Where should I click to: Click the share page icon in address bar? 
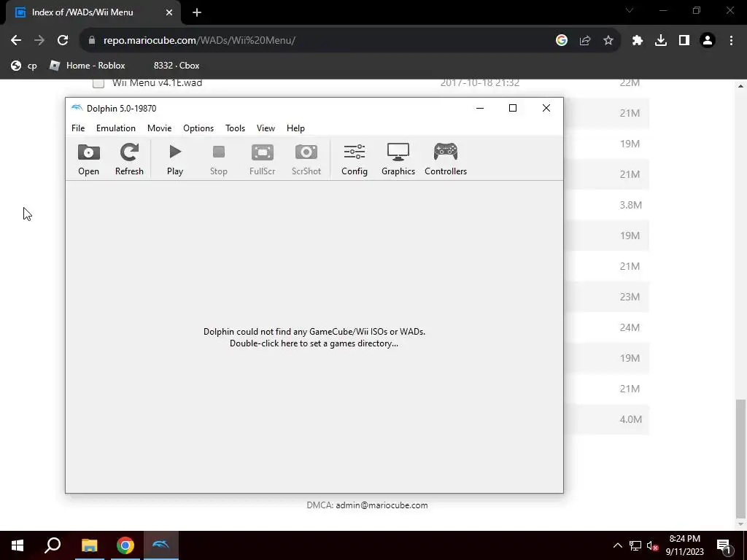(x=585, y=41)
